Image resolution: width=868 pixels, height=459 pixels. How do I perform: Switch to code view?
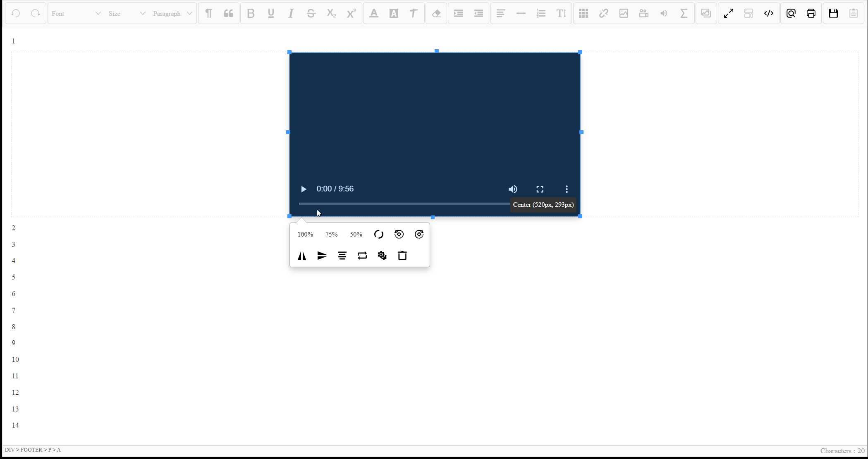point(769,13)
